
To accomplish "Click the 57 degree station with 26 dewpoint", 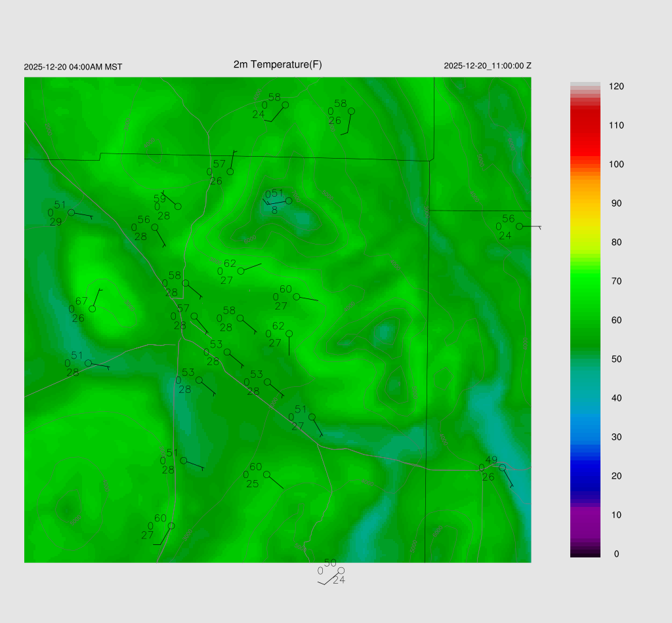I will point(230,172).
